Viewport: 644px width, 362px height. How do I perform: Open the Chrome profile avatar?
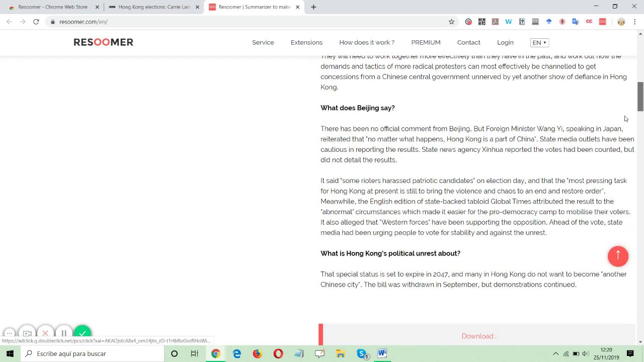pyautogui.click(x=621, y=22)
